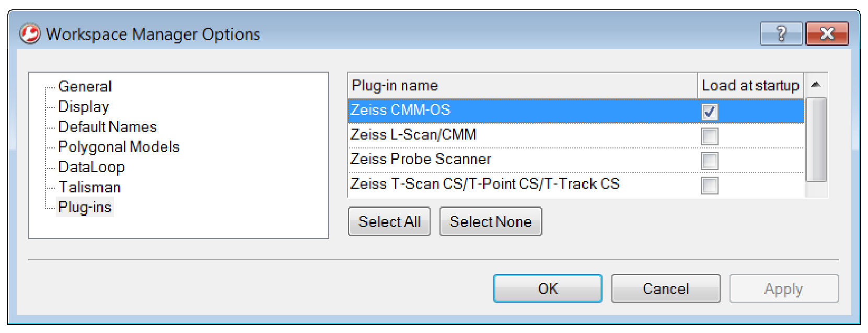Open the dialog help with the question mark icon
Viewport: 868px width, 333px height.
(781, 33)
